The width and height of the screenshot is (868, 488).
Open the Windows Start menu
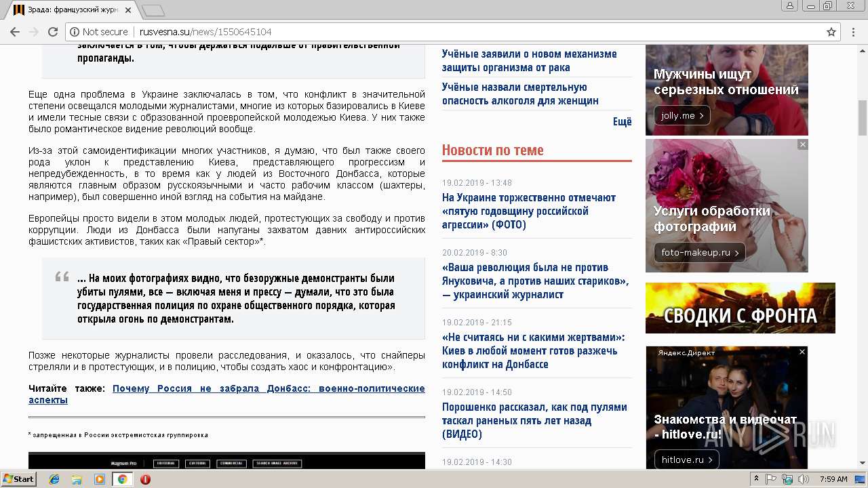click(18, 479)
